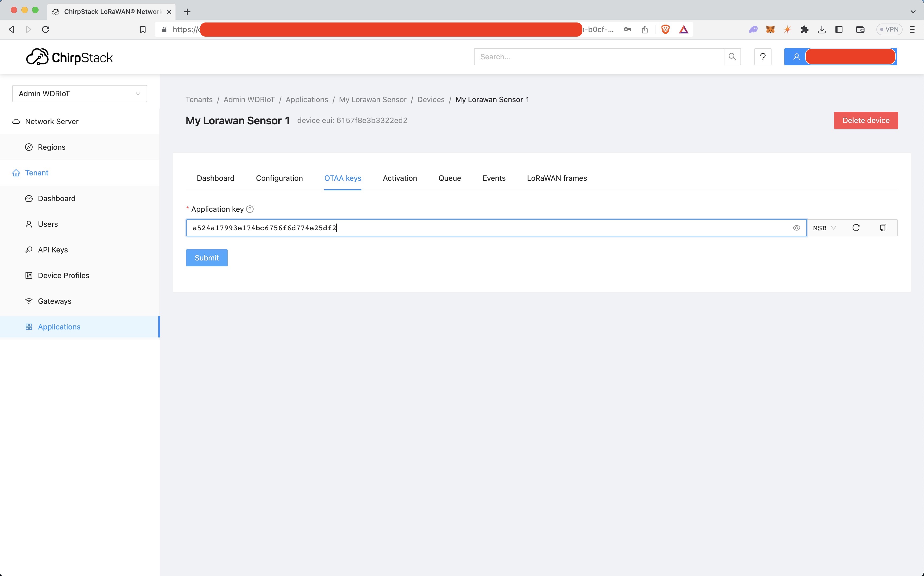This screenshot has width=924, height=576.
Task: Go to Device Profiles in sidebar
Action: 63,275
